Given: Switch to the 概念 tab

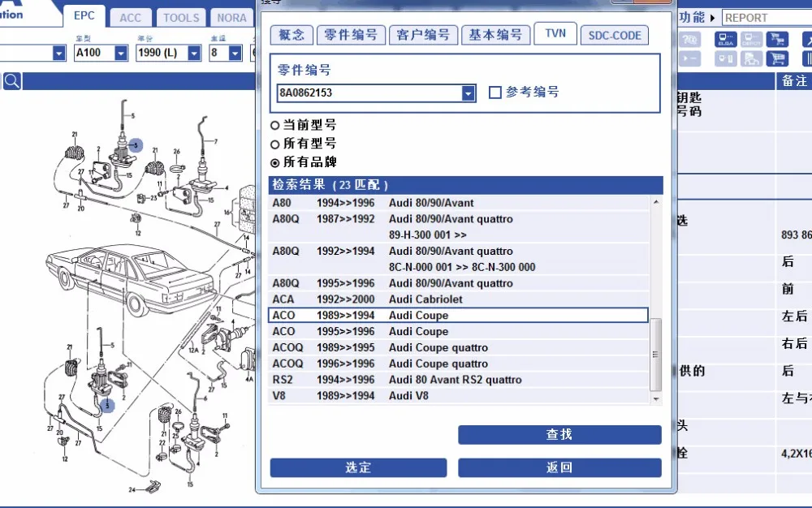Looking at the screenshot, I should 292,35.
